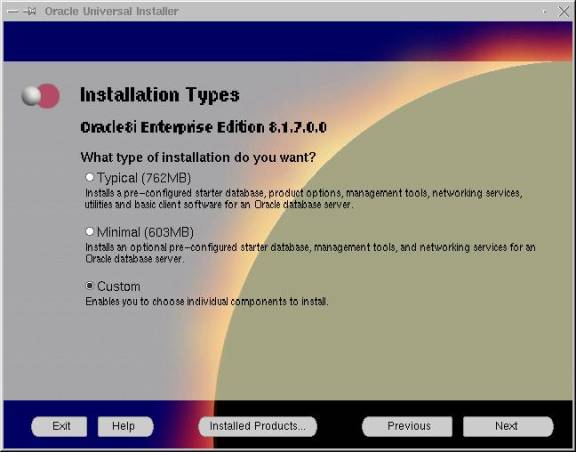Screen dimensions: 576x452
Task: Click the Exit button
Action: point(60,426)
